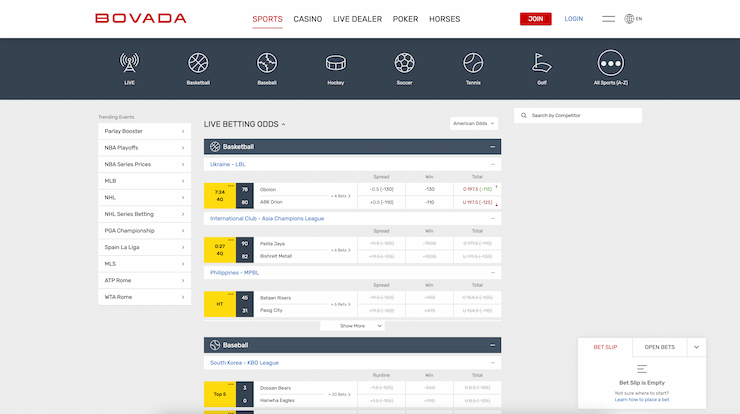
Task: Open WTA Rome trending event
Action: [144, 297]
